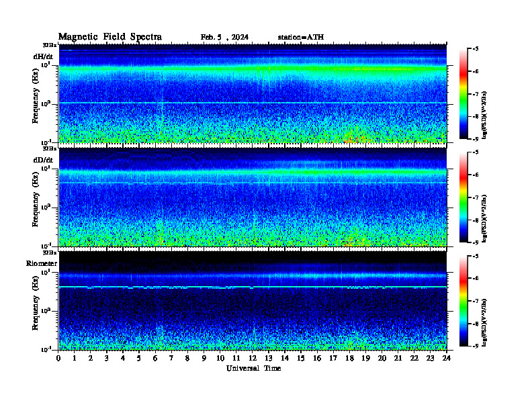
Task: Click the hour "20" tick label on time axis
Action: click(x=382, y=359)
